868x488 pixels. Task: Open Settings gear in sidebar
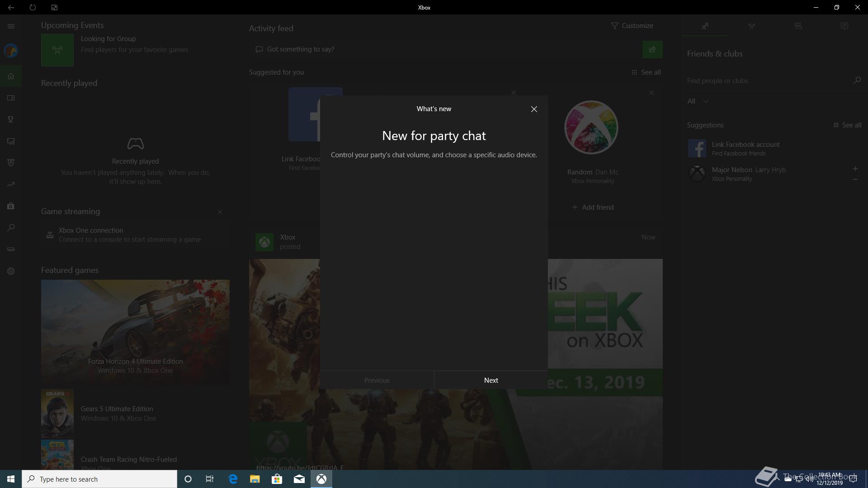11,271
